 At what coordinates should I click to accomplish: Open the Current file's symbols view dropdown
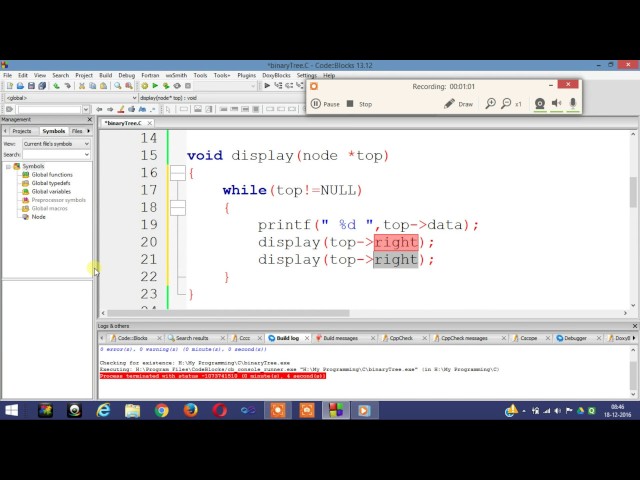[x=56, y=144]
